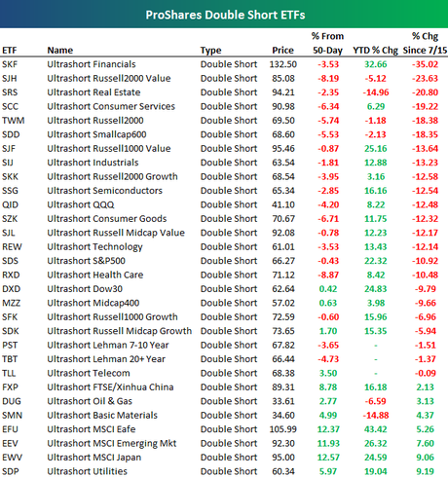
Task: Click the YTD value -14.88
Action: pyautogui.click(x=376, y=416)
